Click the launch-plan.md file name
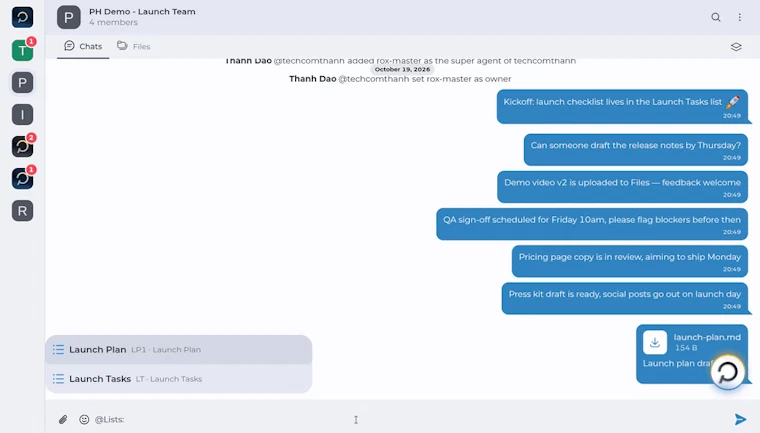This screenshot has height=433, width=760. [x=707, y=337]
